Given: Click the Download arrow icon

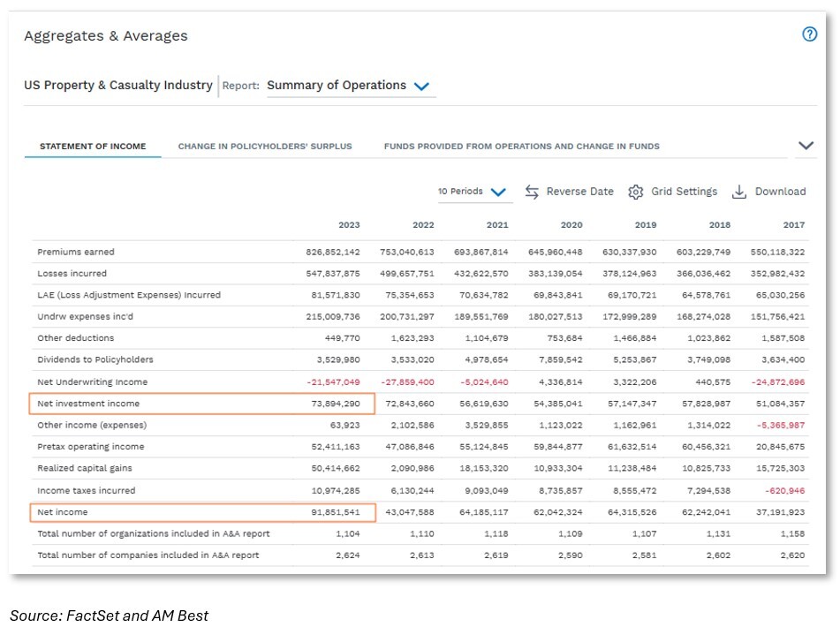Looking at the screenshot, I should coord(740,192).
